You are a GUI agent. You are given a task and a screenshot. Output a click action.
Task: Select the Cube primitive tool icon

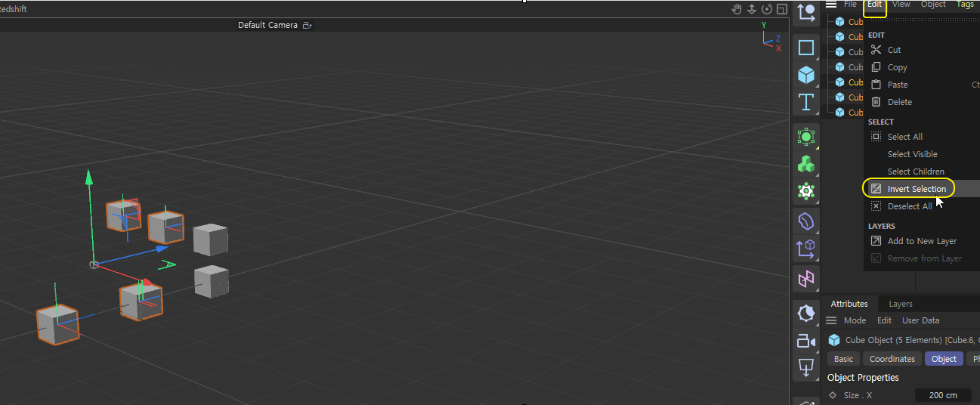point(806,75)
